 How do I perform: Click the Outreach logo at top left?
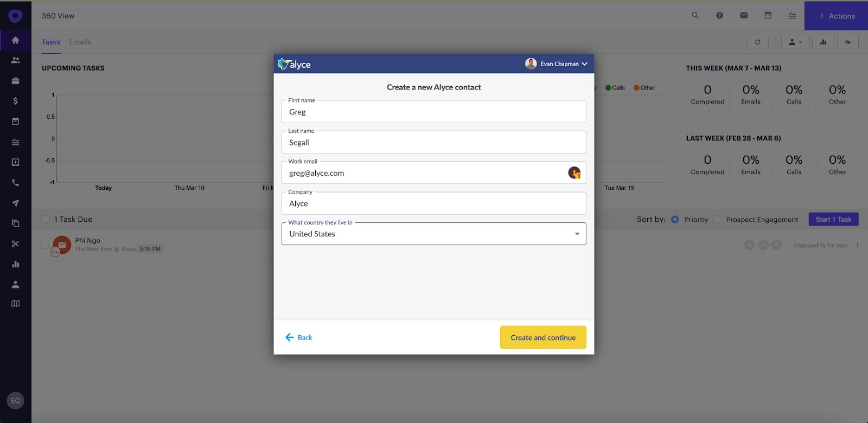15,16
